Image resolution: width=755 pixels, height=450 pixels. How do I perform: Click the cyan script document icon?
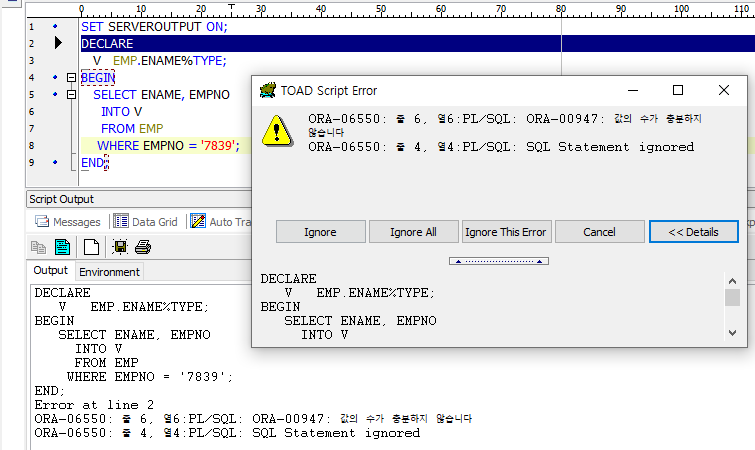coord(63,247)
